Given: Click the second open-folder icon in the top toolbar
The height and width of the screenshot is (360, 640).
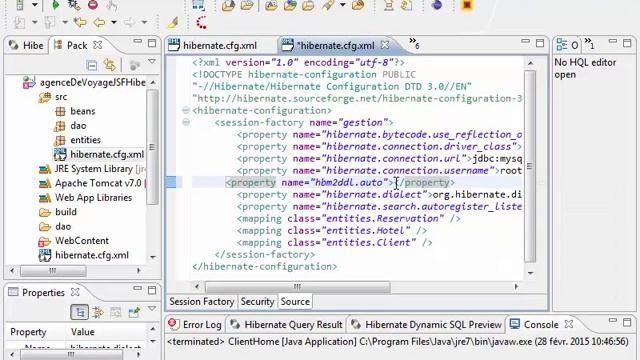Looking at the screenshot, I should tap(247, 5).
